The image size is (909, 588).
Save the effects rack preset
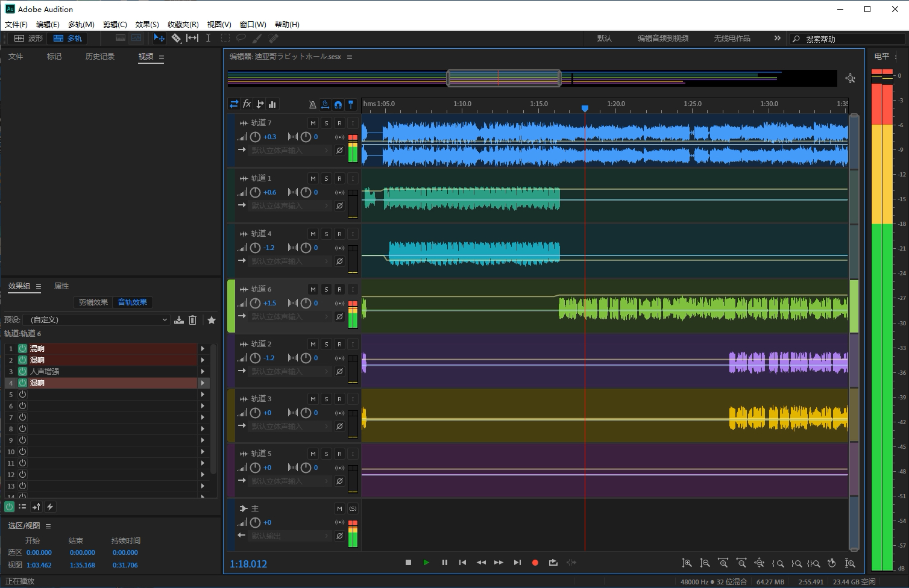[179, 320]
